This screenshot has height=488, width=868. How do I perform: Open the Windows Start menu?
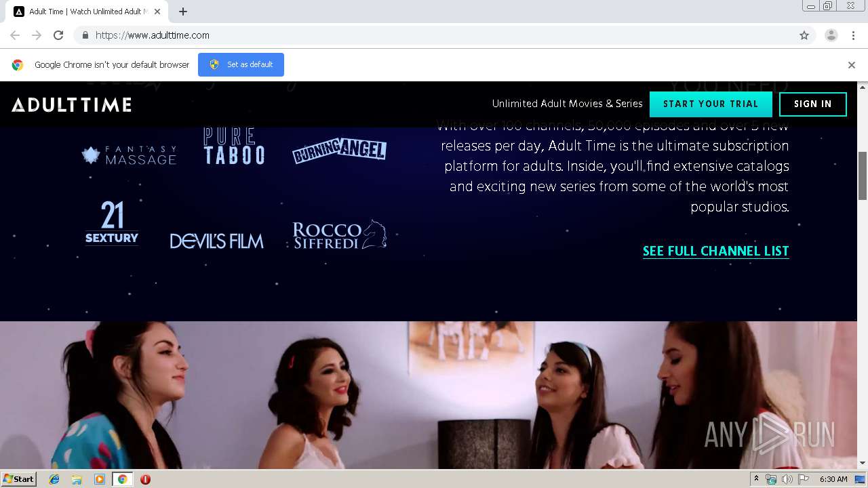(19, 479)
